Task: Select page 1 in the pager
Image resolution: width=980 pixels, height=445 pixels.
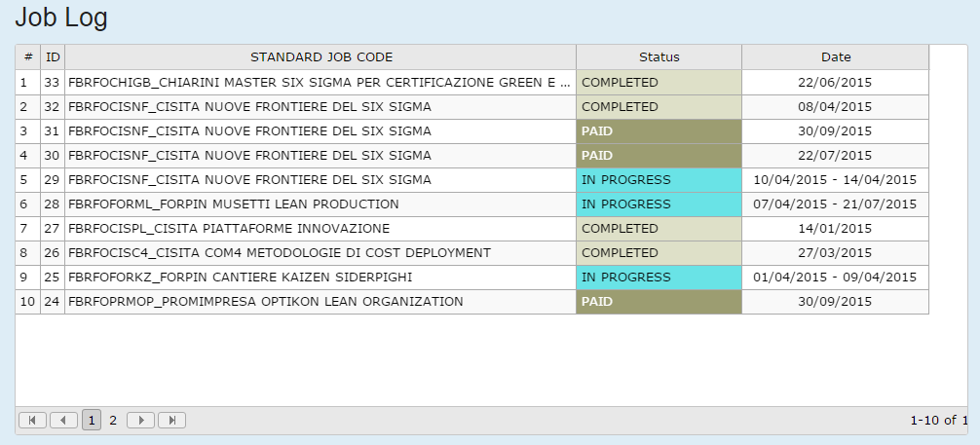Action: tap(92, 421)
